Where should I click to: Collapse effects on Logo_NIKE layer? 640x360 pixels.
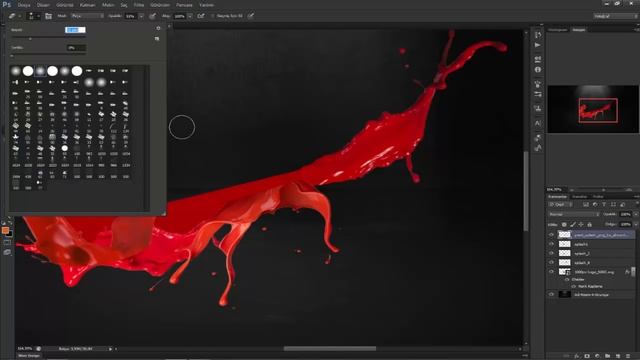(633, 272)
